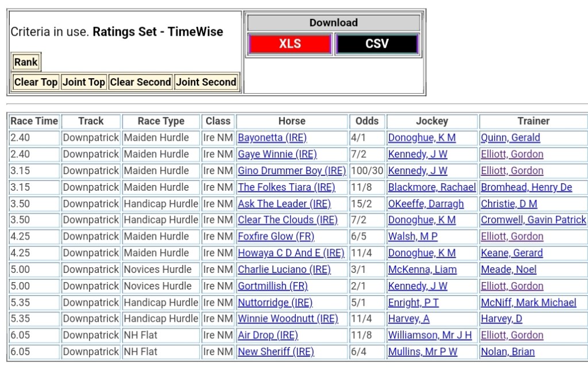Open Gino Drummer Boy (IRE) page
Screen dimensions: 588x370
click(292, 171)
